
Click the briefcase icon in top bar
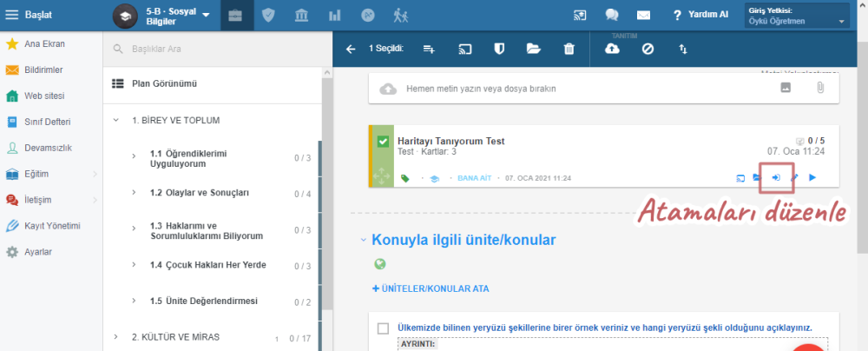[234, 16]
